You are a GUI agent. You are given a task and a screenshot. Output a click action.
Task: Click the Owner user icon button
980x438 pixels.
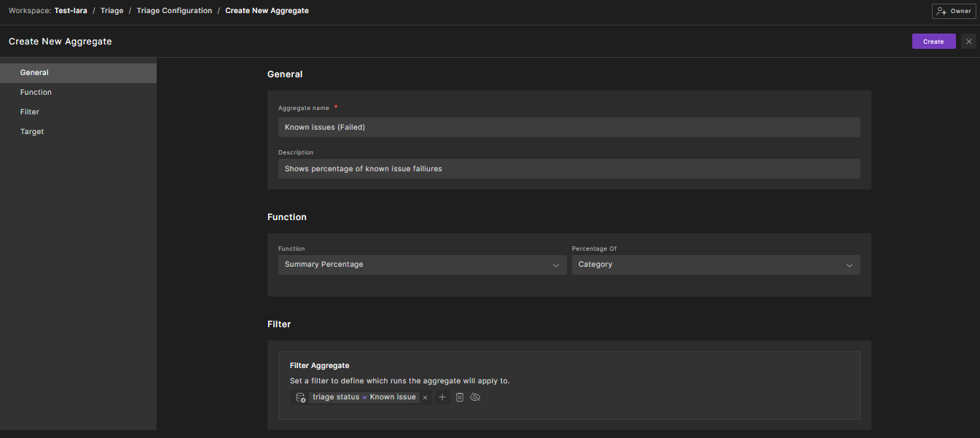(x=954, y=11)
